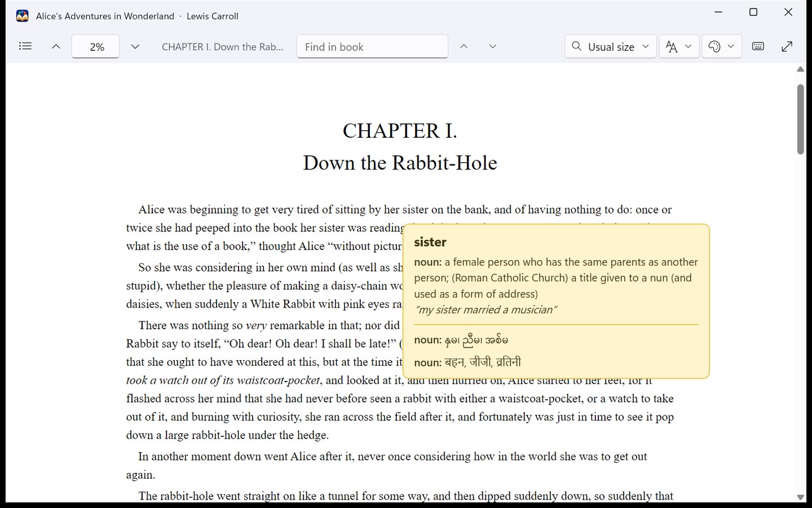Click the magnifier icon in the size selector
The height and width of the screenshot is (508, 812).
pos(576,46)
